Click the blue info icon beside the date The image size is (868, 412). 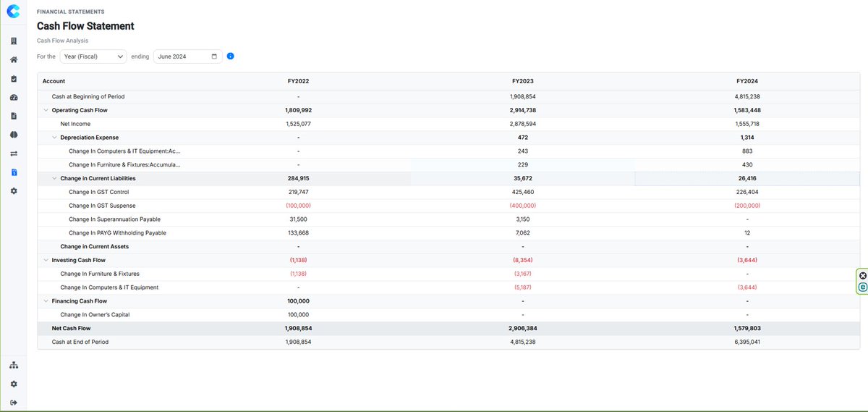230,56
